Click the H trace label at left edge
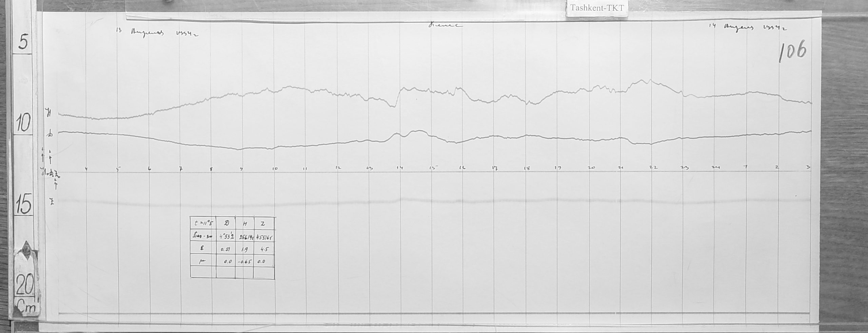868x333 pixels. [x=49, y=114]
